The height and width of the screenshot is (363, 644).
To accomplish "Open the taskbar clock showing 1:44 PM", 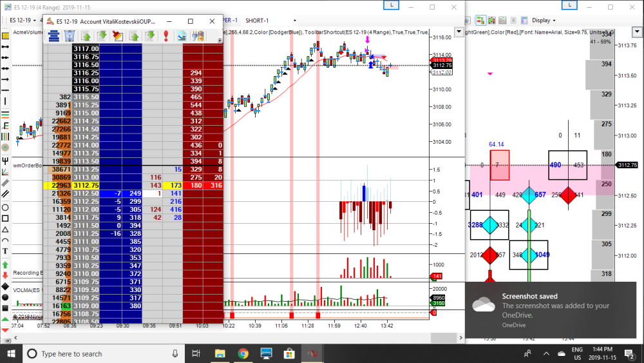I will (x=603, y=353).
